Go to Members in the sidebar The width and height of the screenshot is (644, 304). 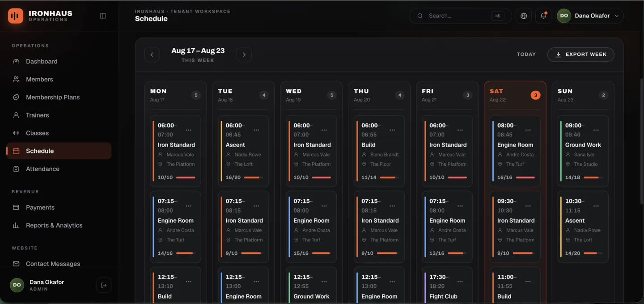click(x=59, y=79)
